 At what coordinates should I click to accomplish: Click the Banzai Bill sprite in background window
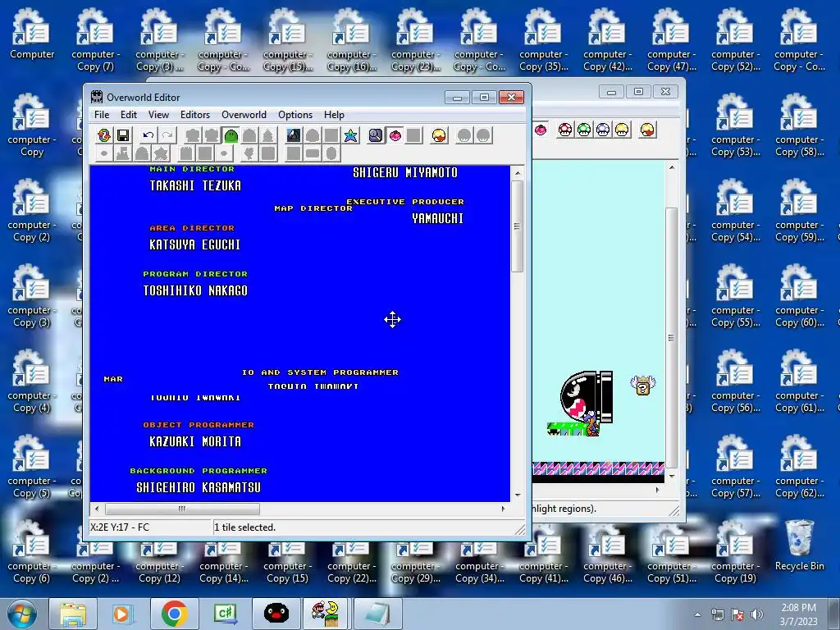coord(586,397)
